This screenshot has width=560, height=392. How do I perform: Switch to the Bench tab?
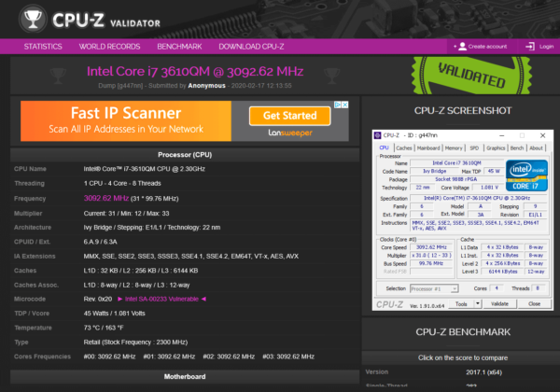coord(517,148)
